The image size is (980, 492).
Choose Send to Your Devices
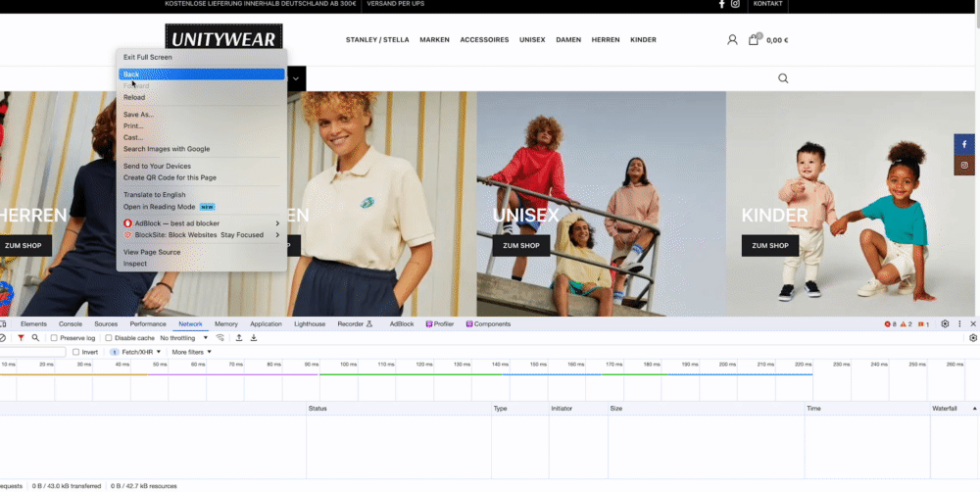click(x=201, y=167)
